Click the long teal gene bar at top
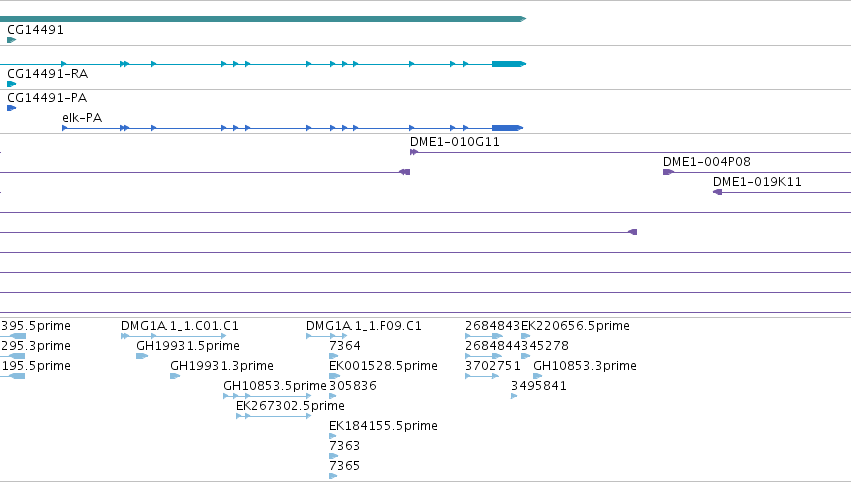Viewport: 851px width, 482px height. (x=263, y=19)
